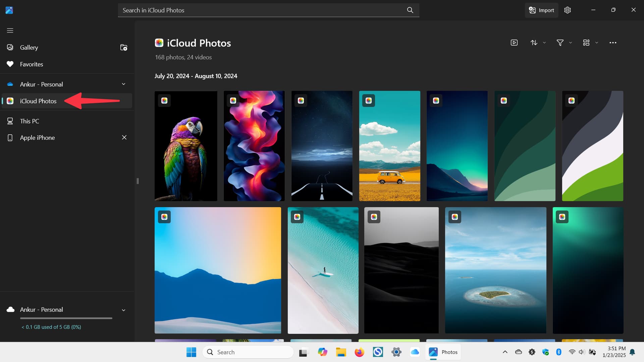Open the dark green waves wallpaper
The image size is (644, 362).
tap(525, 146)
